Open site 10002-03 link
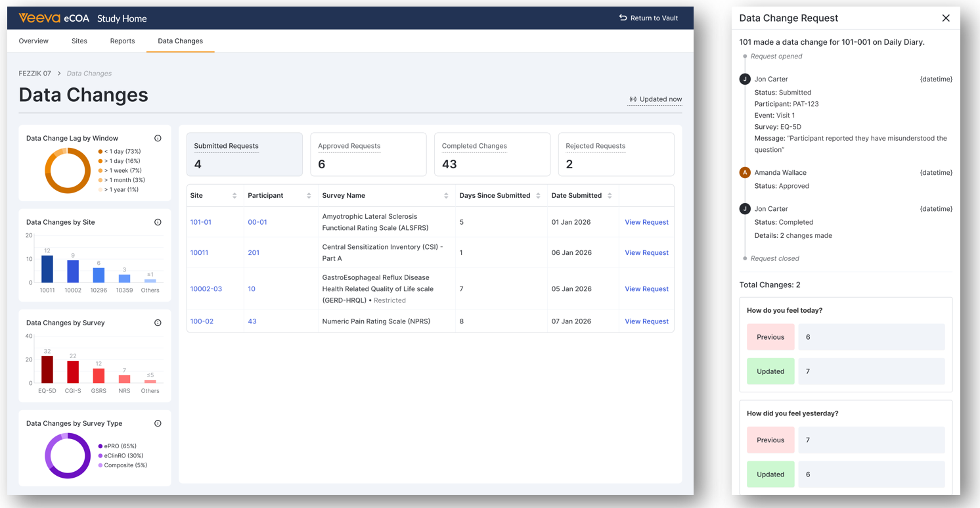 coord(206,289)
